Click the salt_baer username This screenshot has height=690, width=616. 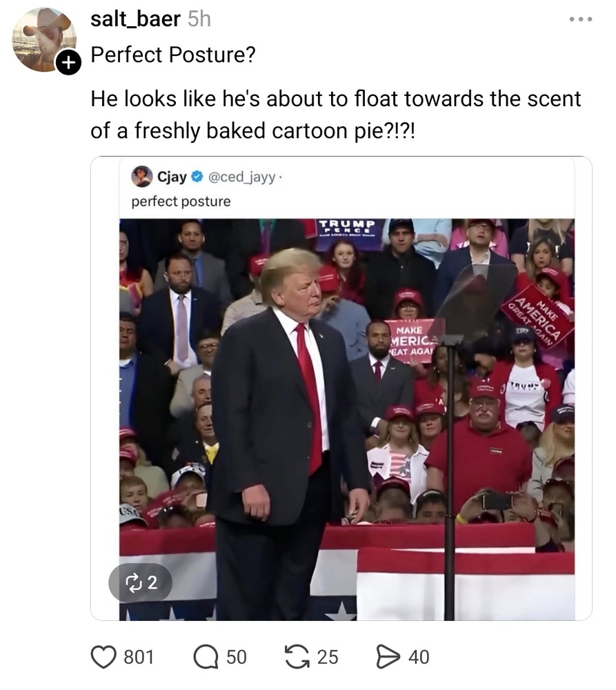point(136,20)
